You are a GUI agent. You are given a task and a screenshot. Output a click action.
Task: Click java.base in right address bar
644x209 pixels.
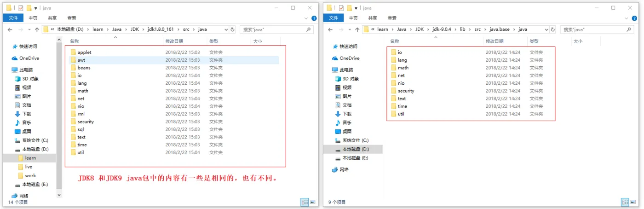[x=500, y=29]
